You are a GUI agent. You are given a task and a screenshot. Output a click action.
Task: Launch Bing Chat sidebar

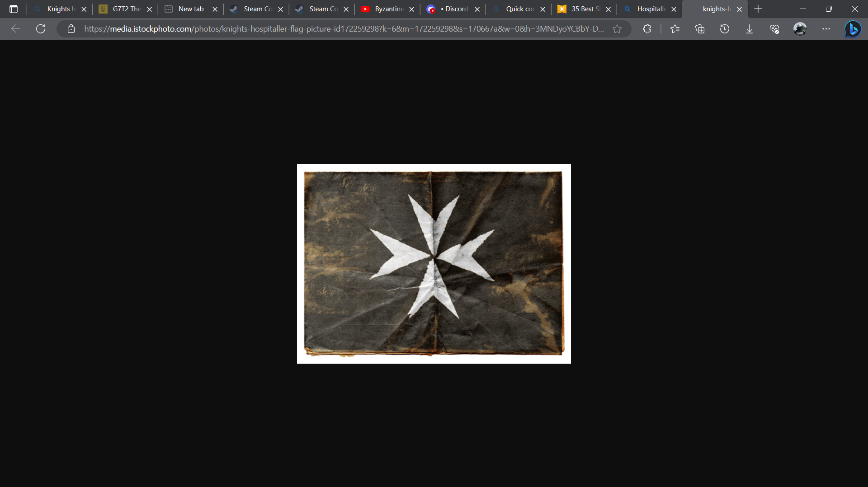tap(853, 29)
